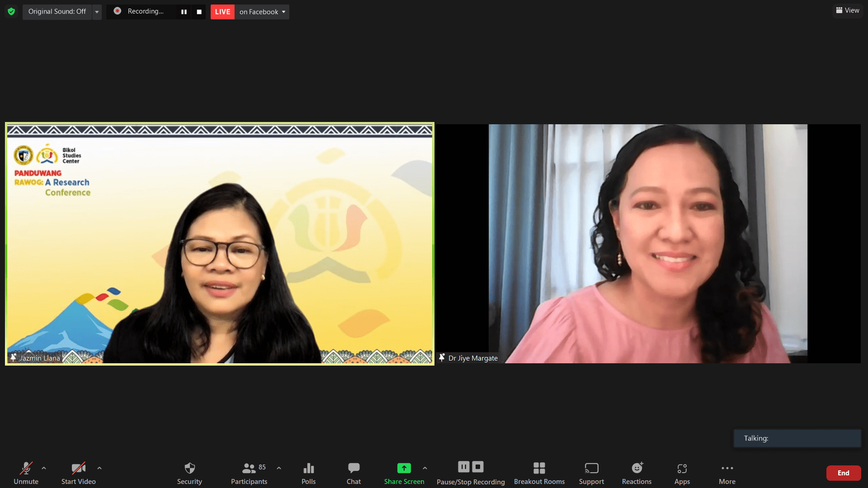Expand audio options arrow beside Unmute
This screenshot has width=868, height=488.
(x=44, y=468)
